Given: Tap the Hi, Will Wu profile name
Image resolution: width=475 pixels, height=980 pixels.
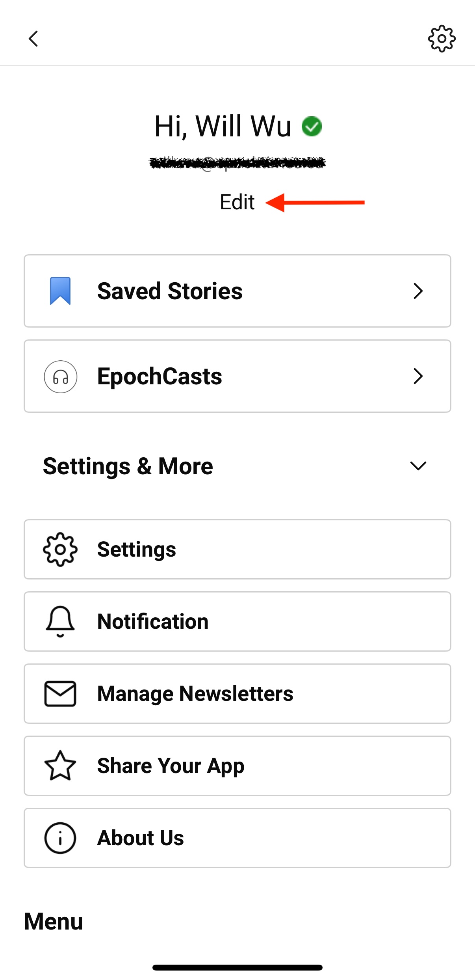Looking at the screenshot, I should pos(223,127).
